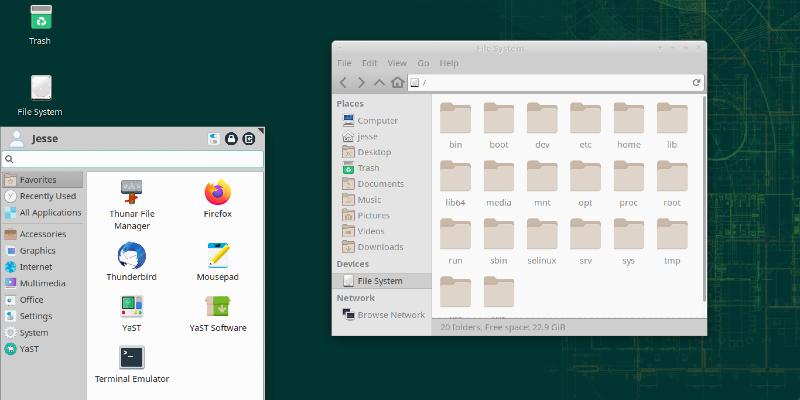Open Thunar File Manager from the menu
The height and width of the screenshot is (400, 800).
click(x=132, y=204)
